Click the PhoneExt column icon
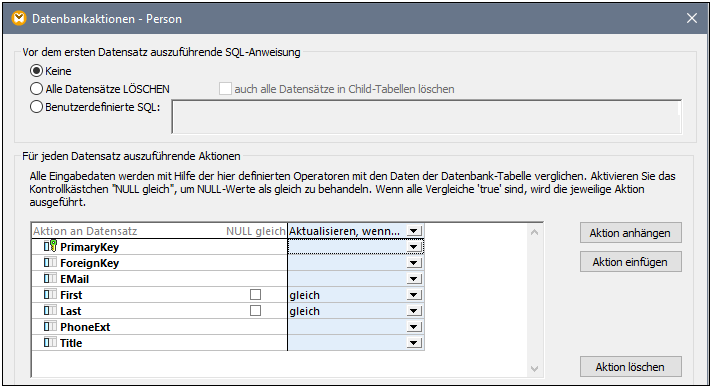The width and height of the screenshot is (712, 388). pos(50,326)
